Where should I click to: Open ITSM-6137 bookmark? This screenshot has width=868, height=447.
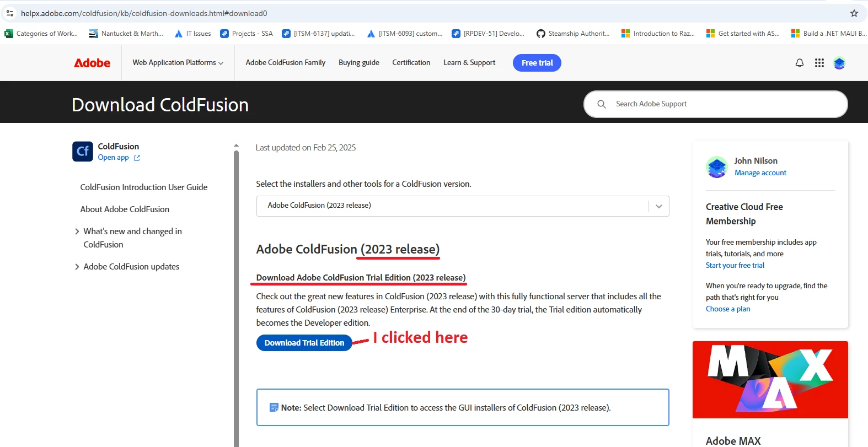point(318,34)
